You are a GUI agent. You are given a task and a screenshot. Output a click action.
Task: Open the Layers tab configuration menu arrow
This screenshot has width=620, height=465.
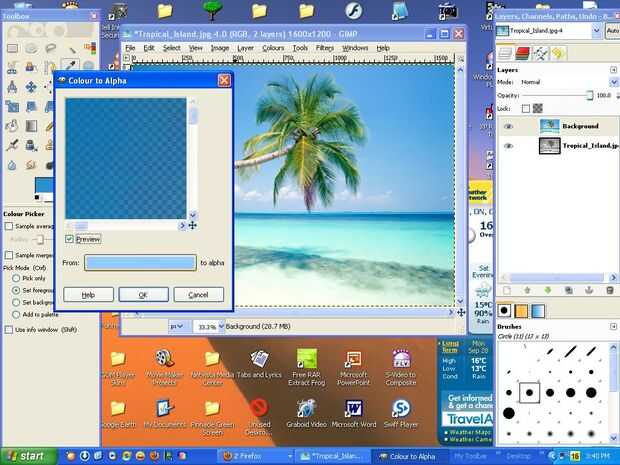(x=613, y=70)
